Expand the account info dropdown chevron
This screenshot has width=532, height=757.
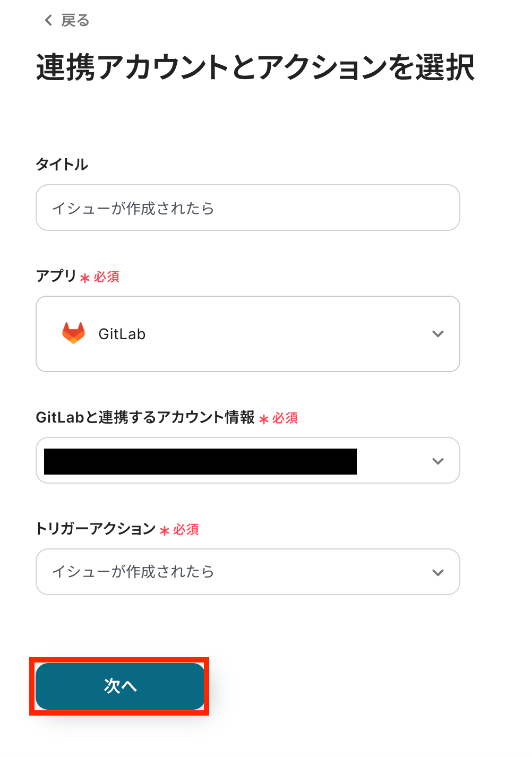click(437, 461)
